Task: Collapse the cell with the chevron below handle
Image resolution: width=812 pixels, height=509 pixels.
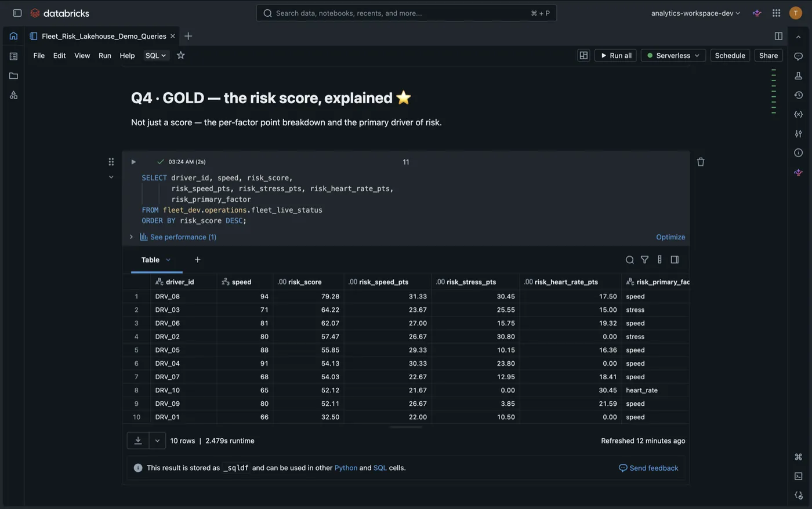Action: coord(111,177)
